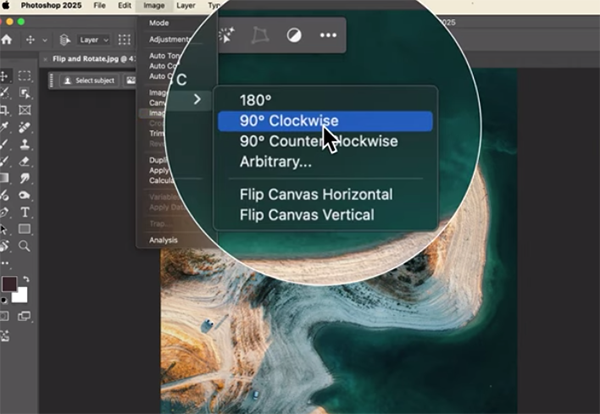Select the History Brush tool
The height and width of the screenshot is (414, 600).
click(4, 161)
